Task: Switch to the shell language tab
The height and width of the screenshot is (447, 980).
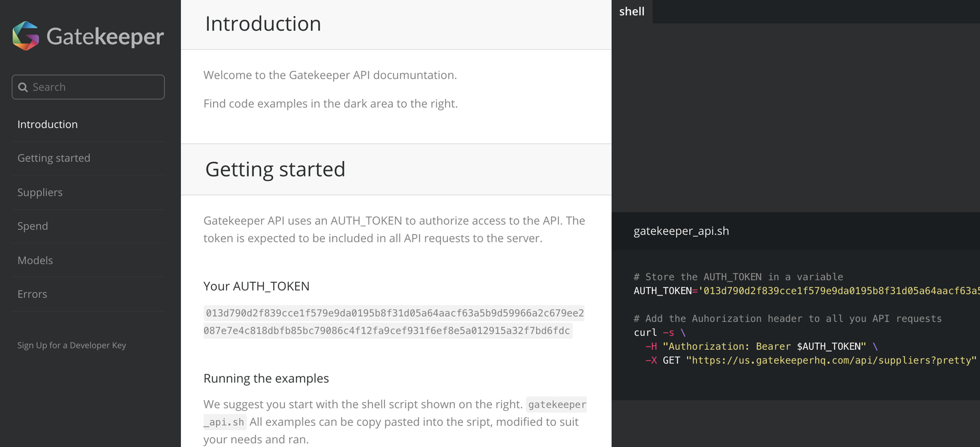Action: tap(631, 11)
